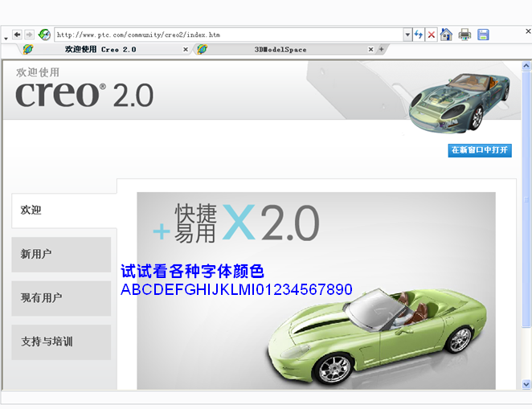Expand the address bar URL history dropdown
This screenshot has width=532, height=409.
(407, 35)
